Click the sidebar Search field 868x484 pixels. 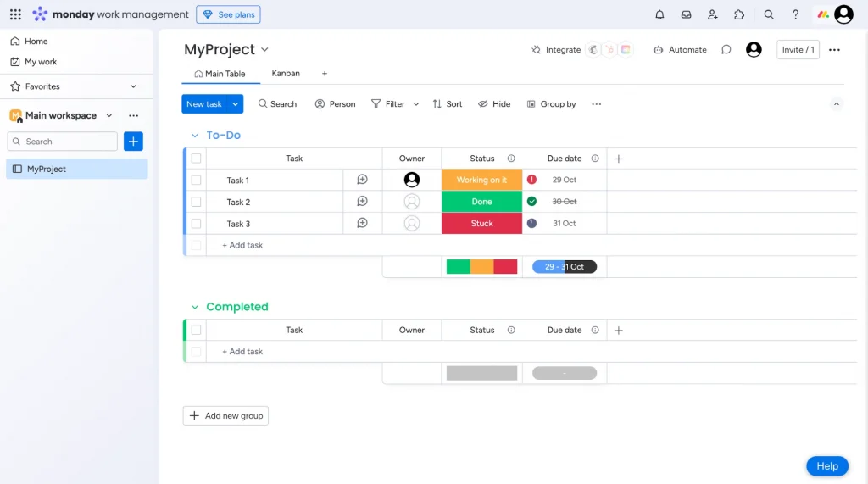pyautogui.click(x=64, y=142)
